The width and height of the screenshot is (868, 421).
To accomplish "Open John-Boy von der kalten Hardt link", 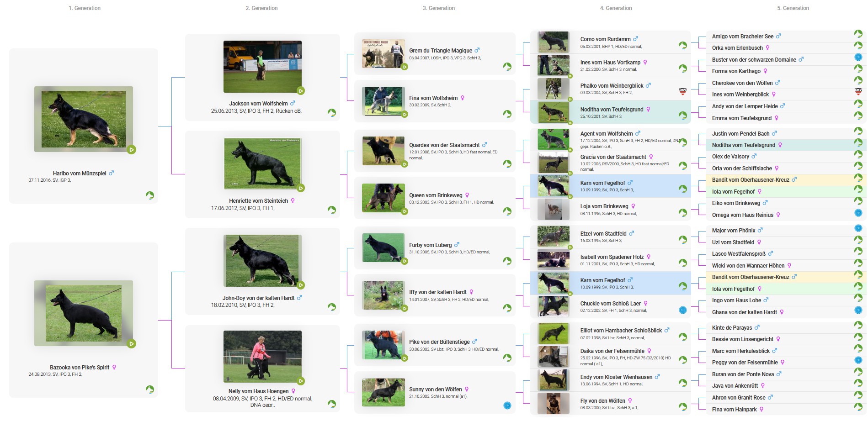I will (258, 298).
